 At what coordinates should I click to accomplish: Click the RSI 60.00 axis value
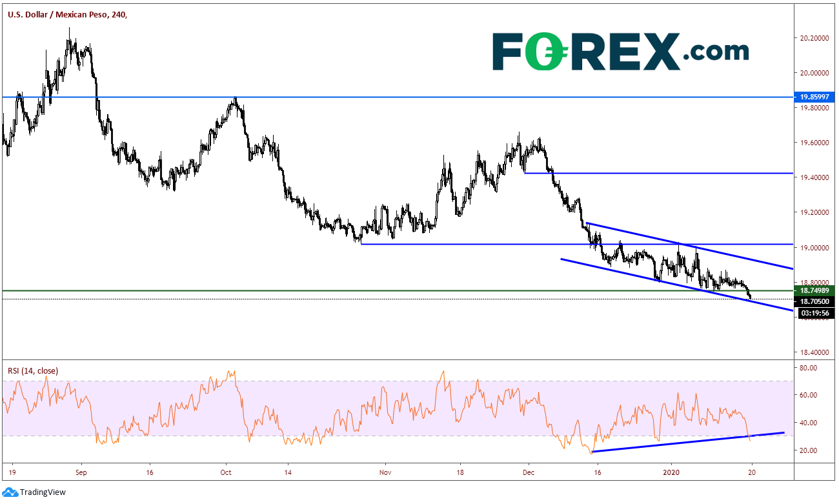point(808,395)
